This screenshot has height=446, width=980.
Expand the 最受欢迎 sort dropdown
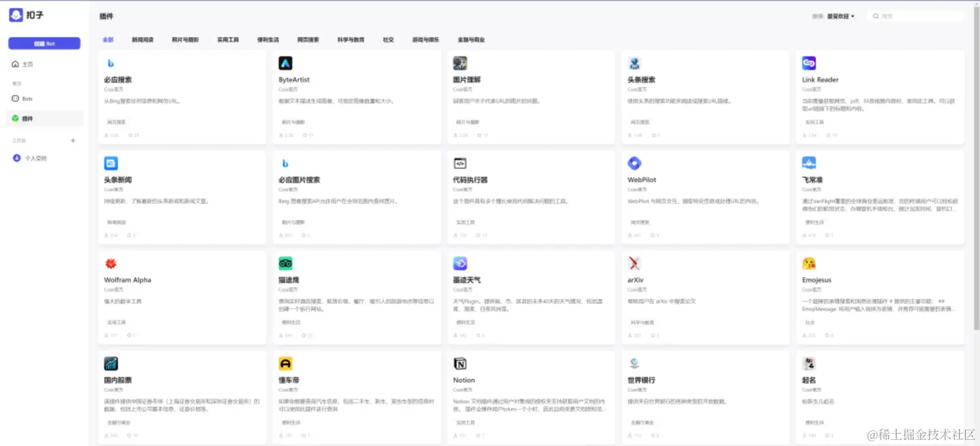tap(840, 16)
